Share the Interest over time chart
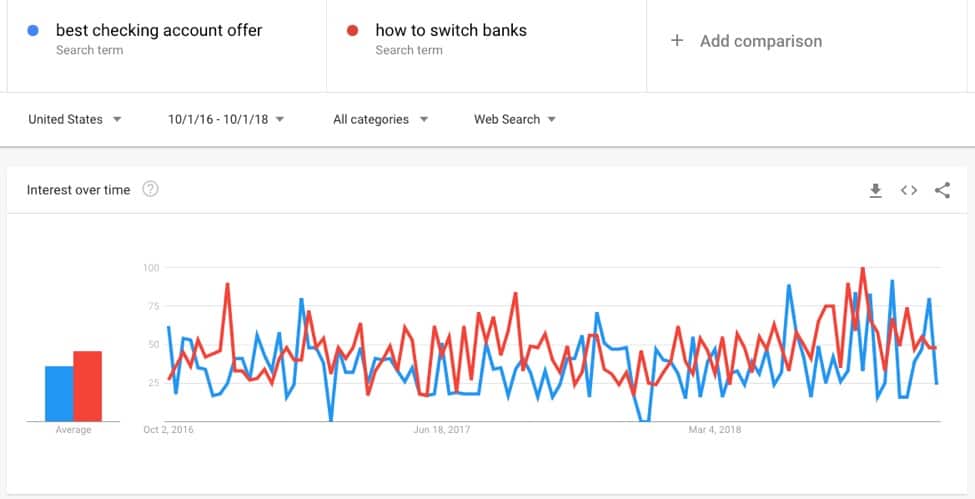Image resolution: width=975 pixels, height=499 pixels. tap(942, 190)
